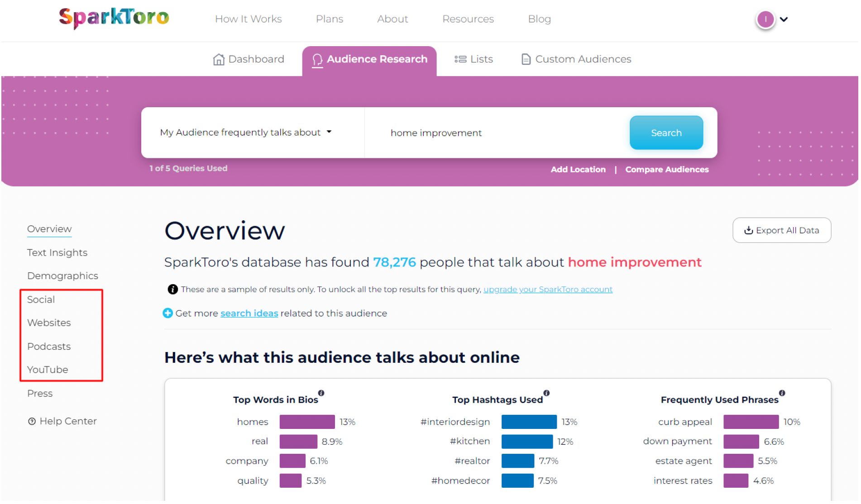Screen dimensions: 861x504
Task: Click Compare Audiences link
Action: coord(667,170)
